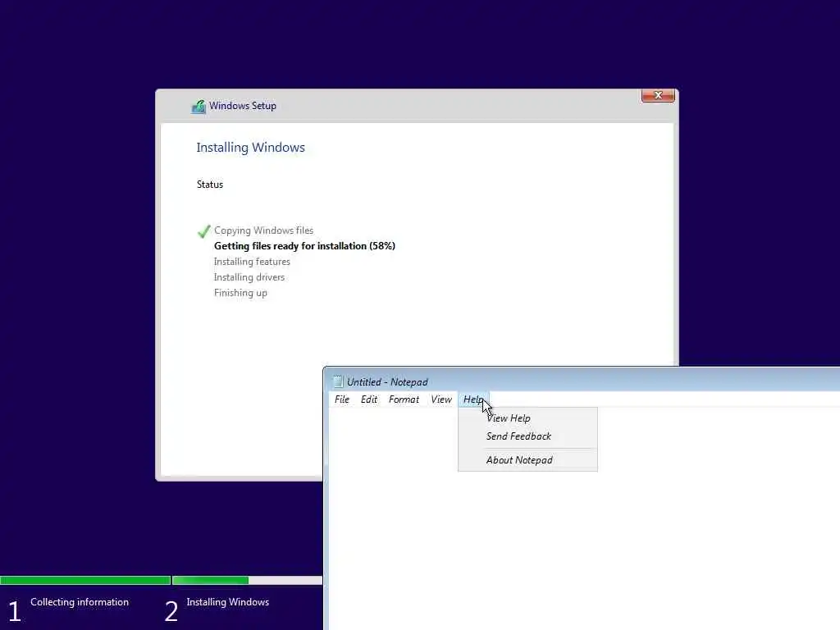840x630 pixels.
Task: Close the Windows Setup window
Action: click(x=658, y=95)
